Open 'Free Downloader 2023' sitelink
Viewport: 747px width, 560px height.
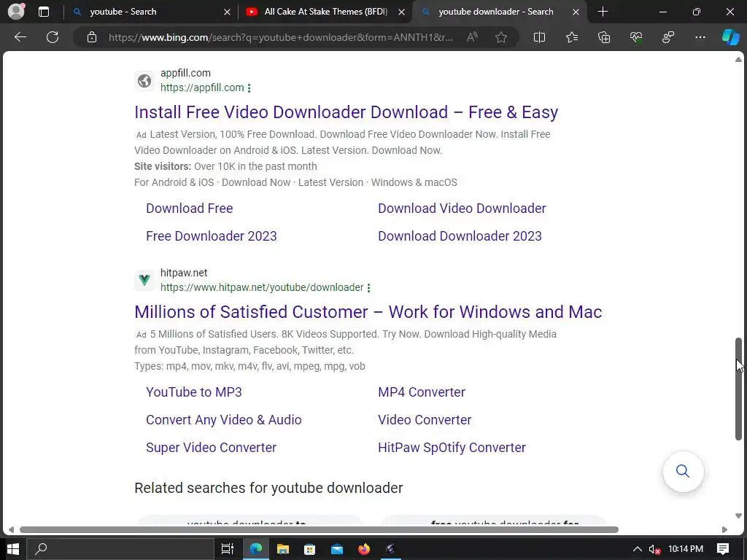point(211,236)
